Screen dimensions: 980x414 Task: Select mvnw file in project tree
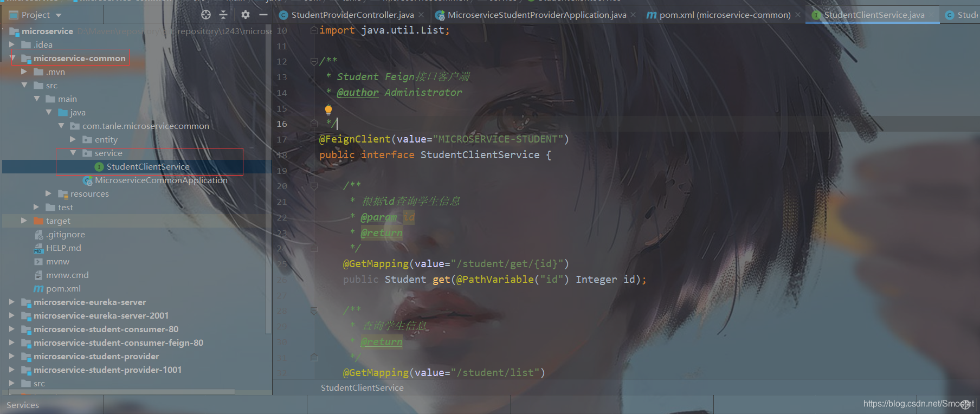57,262
